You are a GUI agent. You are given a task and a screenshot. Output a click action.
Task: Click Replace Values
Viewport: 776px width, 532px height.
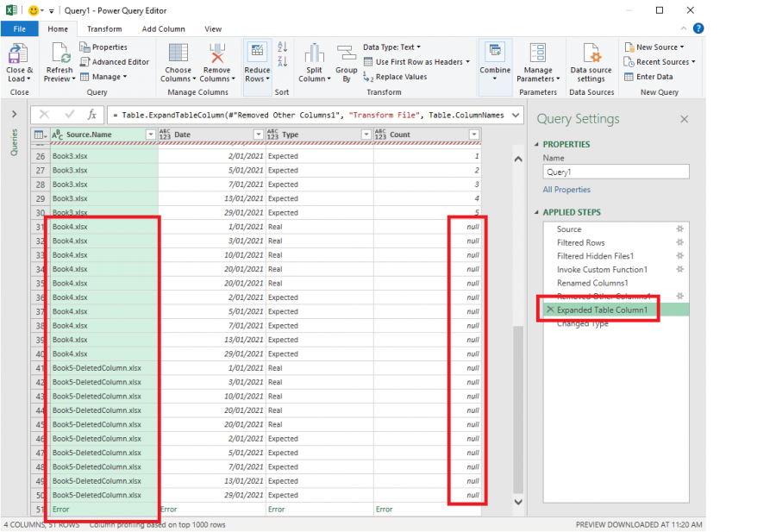395,77
